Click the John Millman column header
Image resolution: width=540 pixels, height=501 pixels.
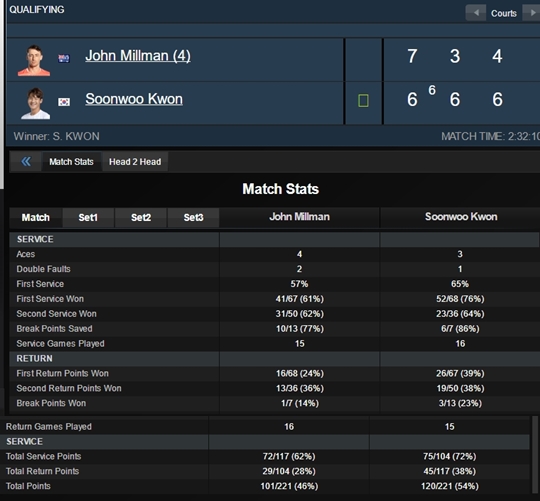[x=299, y=217]
